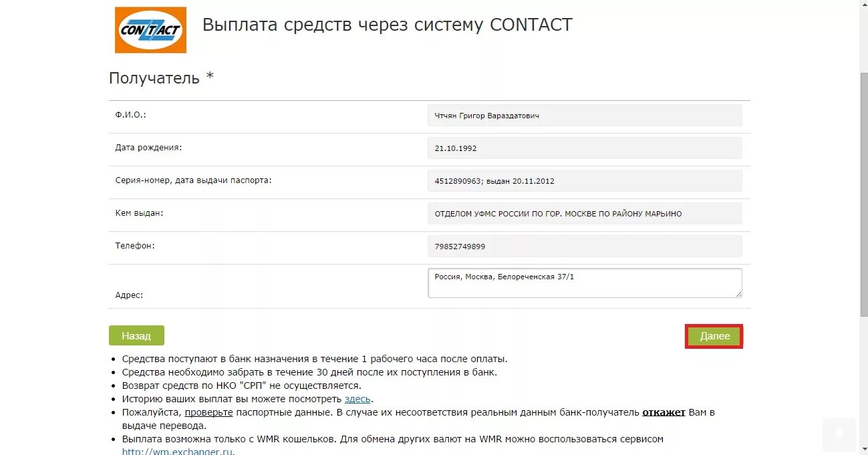Image resolution: width=868 pixels, height=455 pixels.
Task: Click inside the Адрес text area
Action: pos(585,283)
